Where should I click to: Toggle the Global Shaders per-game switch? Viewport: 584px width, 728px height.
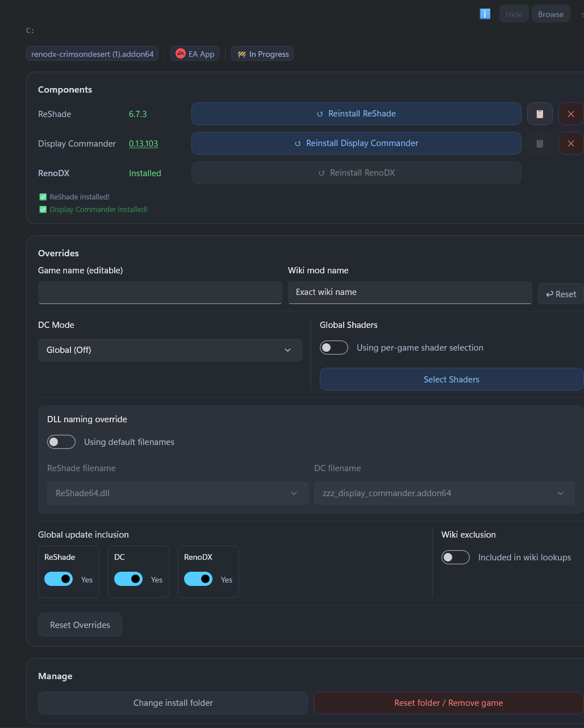[334, 347]
